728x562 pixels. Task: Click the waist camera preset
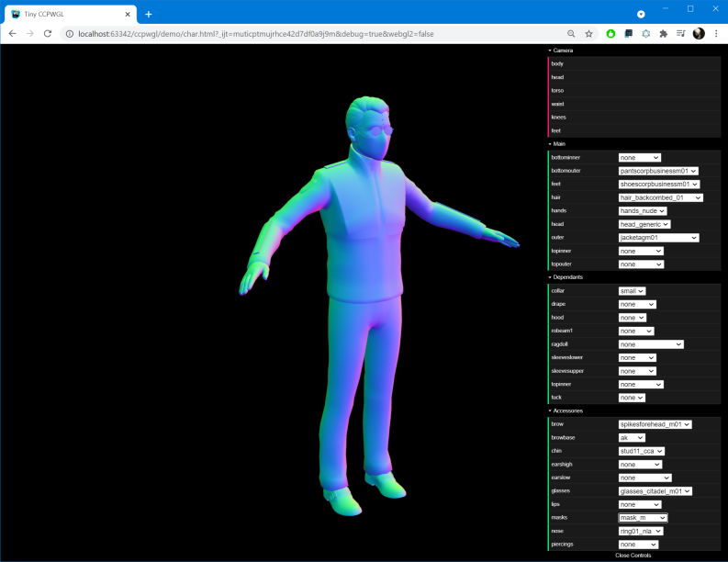coord(634,104)
